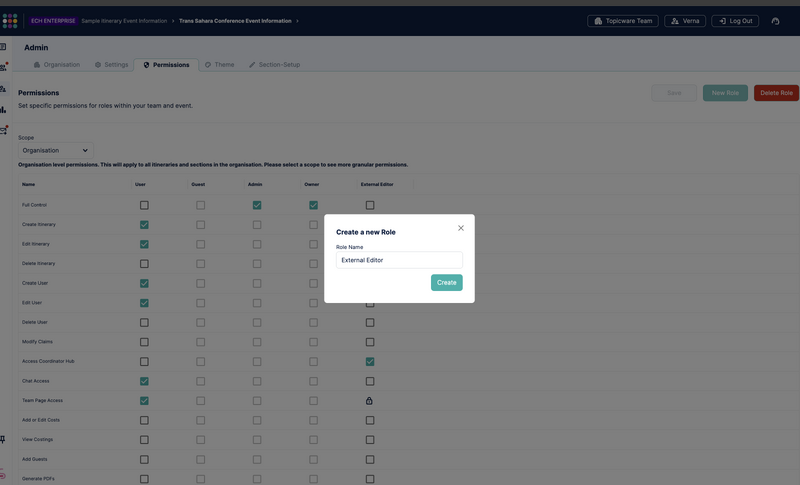The height and width of the screenshot is (485, 800).
Task: Close the Create a new Role dialog
Action: [461, 228]
